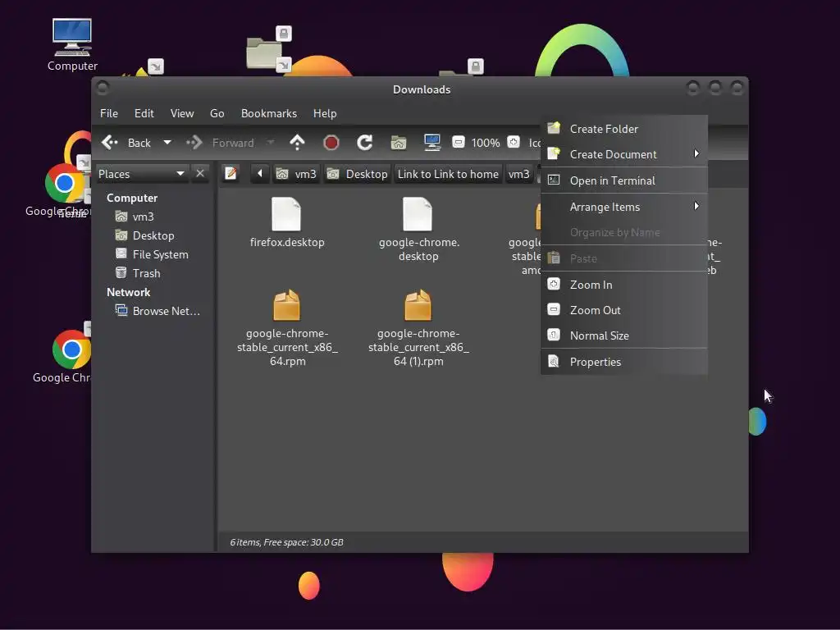
Task: Click the 100% zoom level label
Action: (x=486, y=143)
